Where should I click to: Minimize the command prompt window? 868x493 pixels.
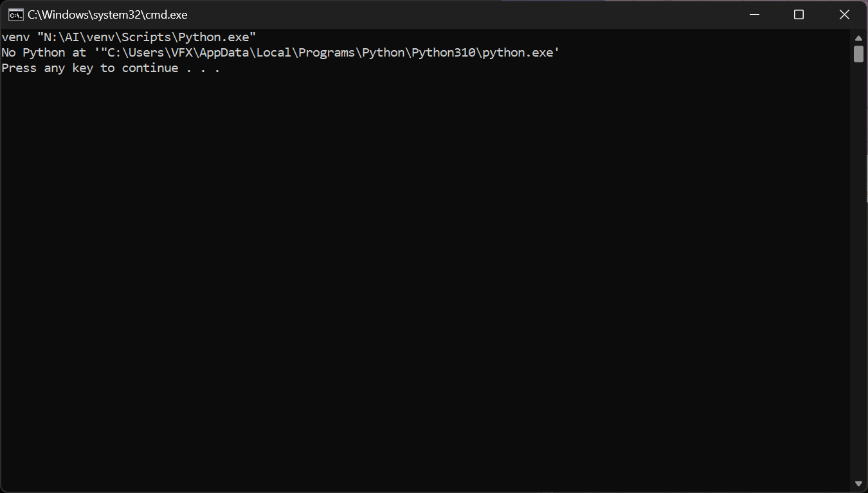pos(754,14)
